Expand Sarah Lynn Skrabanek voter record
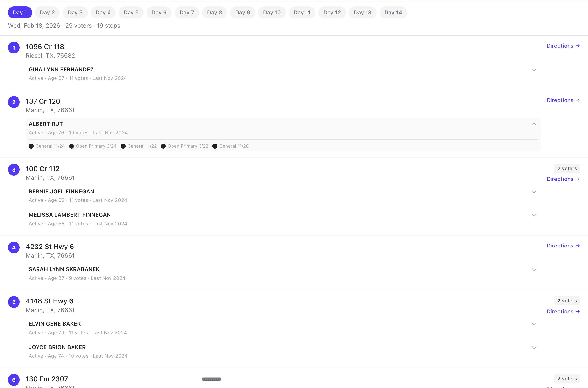588x388 pixels. 534,270
